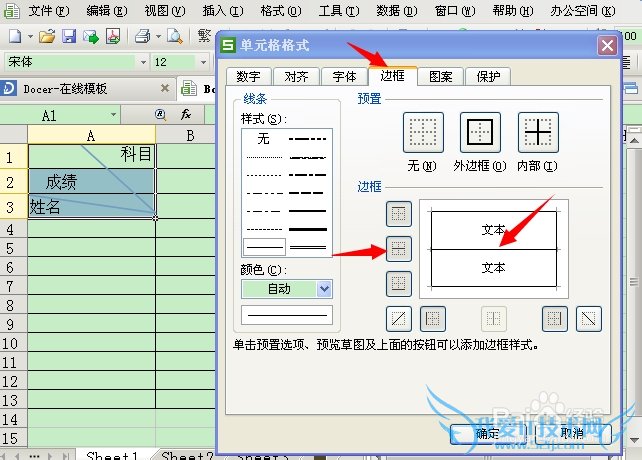642x460 pixels.
Task: Open the 编辑 menu
Action: pyautogui.click(x=107, y=11)
